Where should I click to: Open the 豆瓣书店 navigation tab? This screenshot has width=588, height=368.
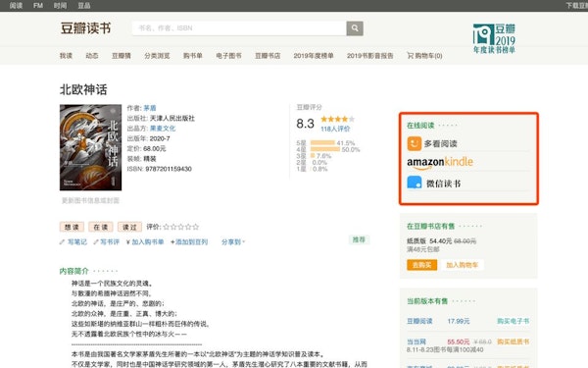268,56
